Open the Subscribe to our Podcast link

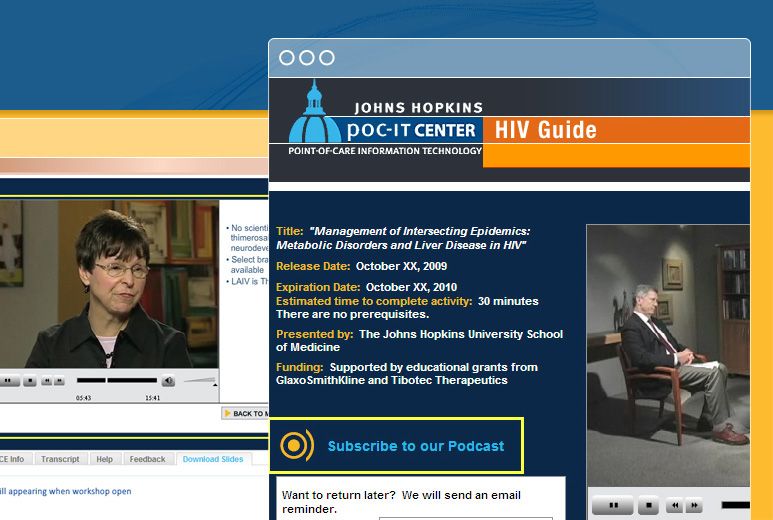pyautogui.click(x=416, y=446)
